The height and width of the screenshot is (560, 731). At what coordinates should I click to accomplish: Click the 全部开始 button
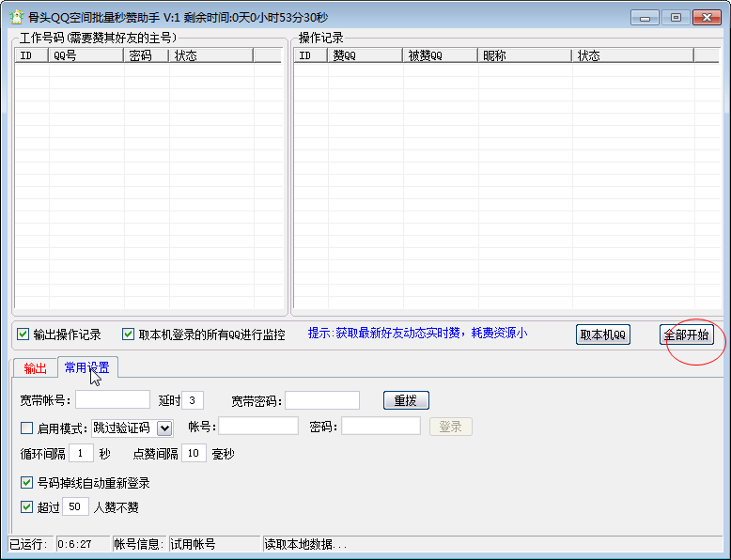(686, 334)
